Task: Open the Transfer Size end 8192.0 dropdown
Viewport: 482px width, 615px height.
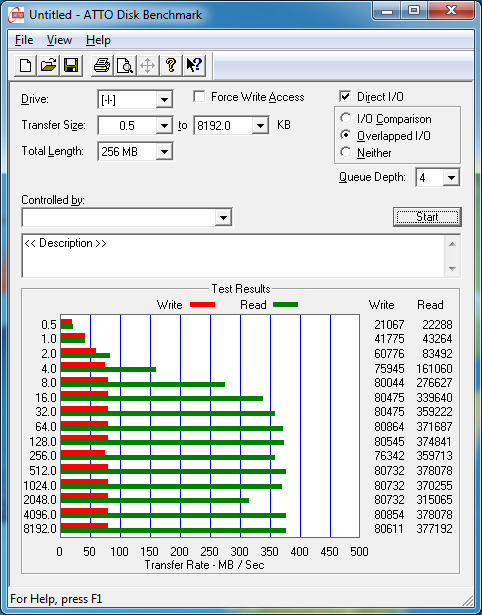Action: coord(260,126)
